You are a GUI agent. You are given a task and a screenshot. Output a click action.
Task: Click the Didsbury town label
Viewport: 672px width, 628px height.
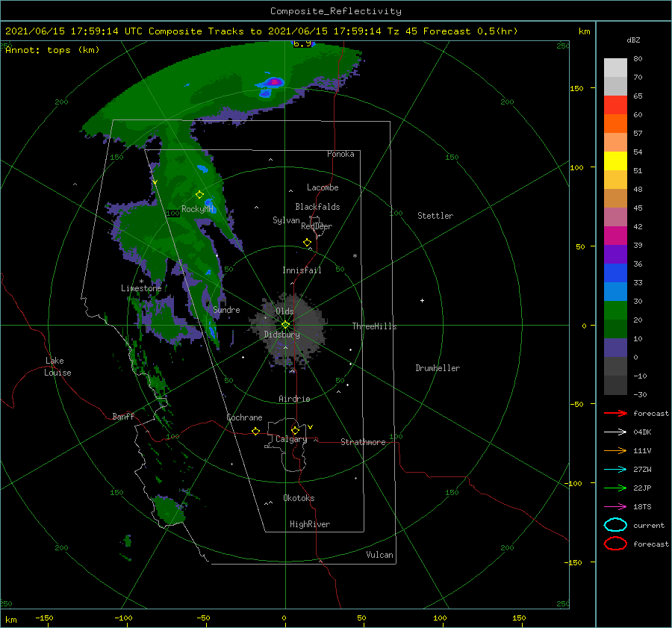click(x=281, y=335)
